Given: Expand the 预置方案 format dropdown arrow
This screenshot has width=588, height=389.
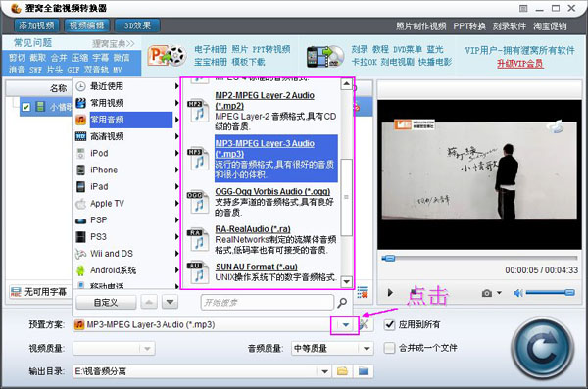Looking at the screenshot, I should click(345, 325).
